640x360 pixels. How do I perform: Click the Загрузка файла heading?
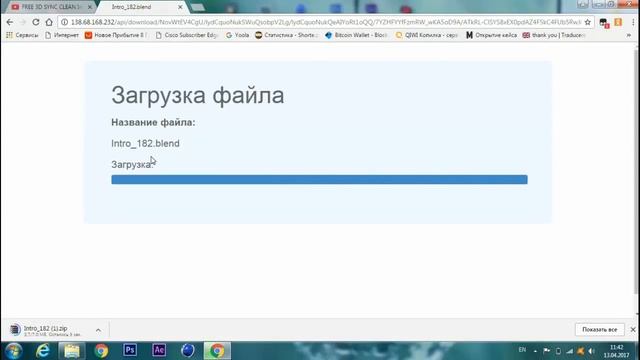click(198, 95)
